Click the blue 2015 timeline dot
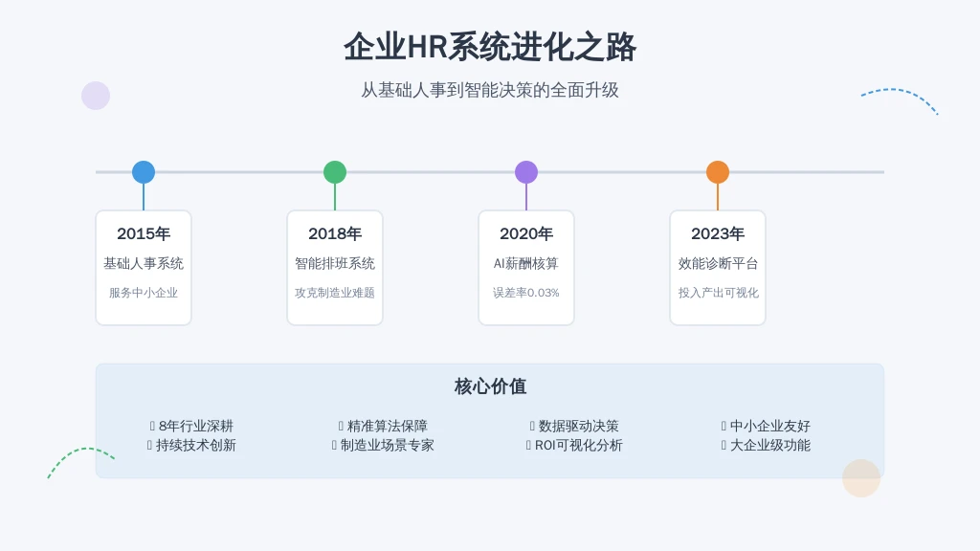 tap(144, 172)
